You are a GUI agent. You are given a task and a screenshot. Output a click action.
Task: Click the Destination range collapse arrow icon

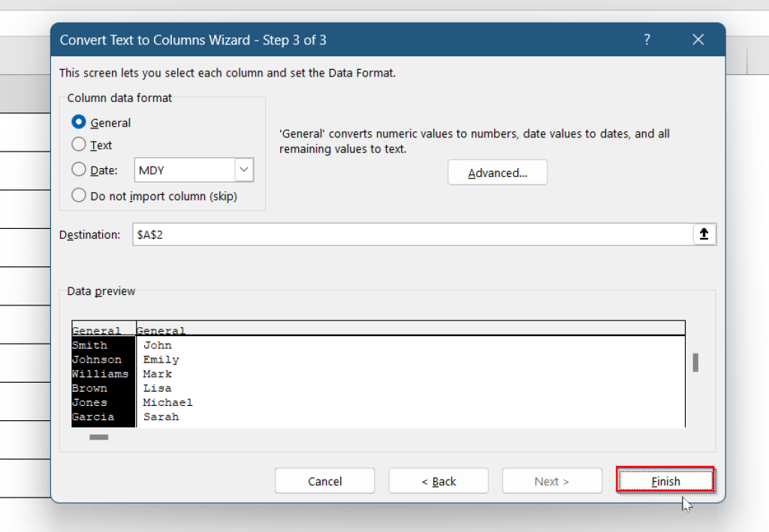(x=704, y=234)
